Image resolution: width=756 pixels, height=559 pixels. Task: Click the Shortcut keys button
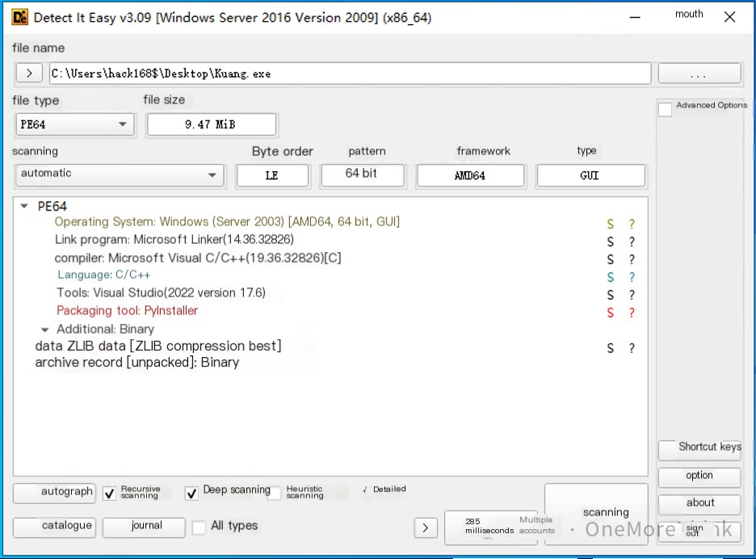click(699, 448)
